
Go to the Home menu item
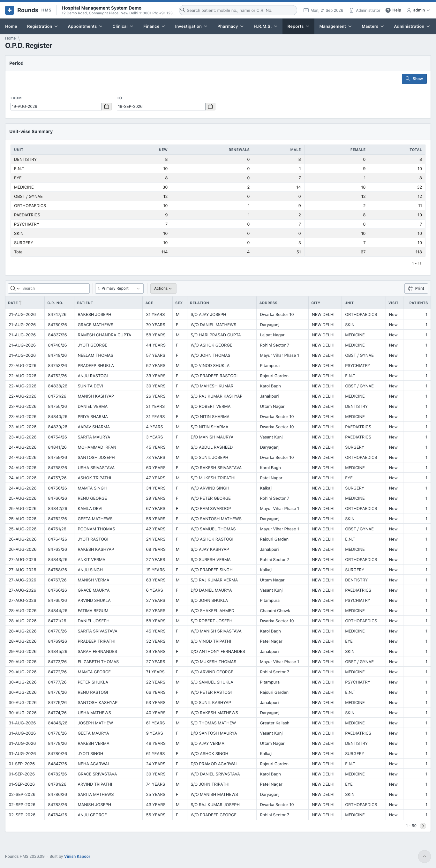point(11,26)
